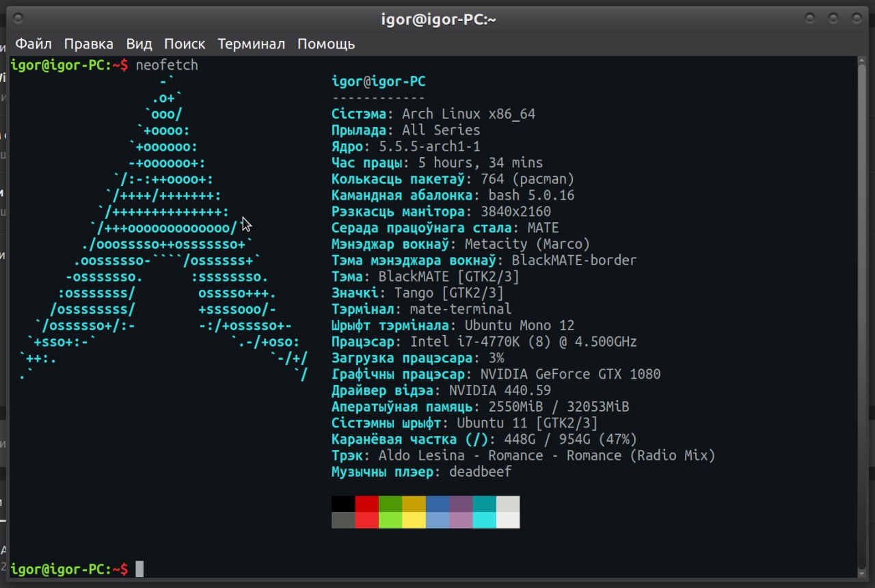The height and width of the screenshot is (588, 875).
Task: Click the "Ядро: 5.5.5-arch1-1" line
Action: [406, 147]
